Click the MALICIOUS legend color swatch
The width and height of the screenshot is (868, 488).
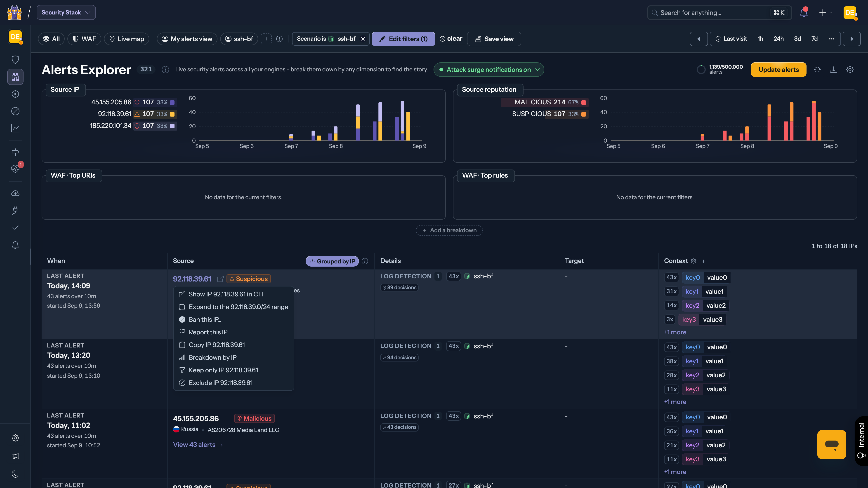click(584, 102)
